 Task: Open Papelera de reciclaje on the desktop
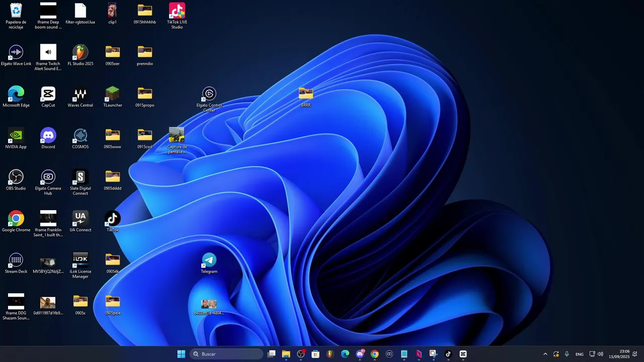pos(16,16)
